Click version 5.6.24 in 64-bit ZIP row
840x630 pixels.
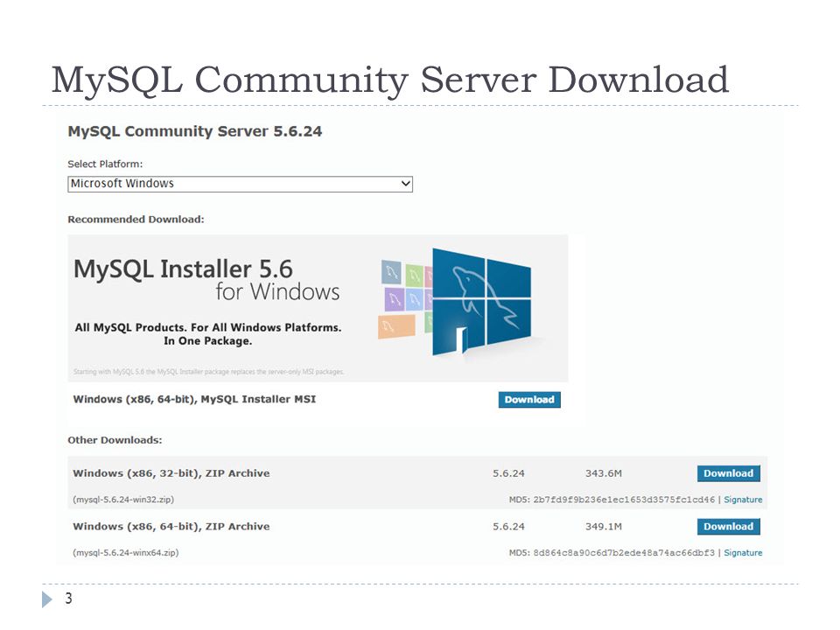(508, 527)
